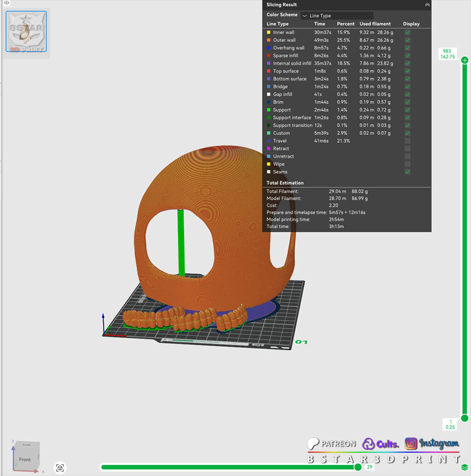Screen dimensions: 471x476
Task: Click the Front face of view cube
Action: pyautogui.click(x=25, y=459)
